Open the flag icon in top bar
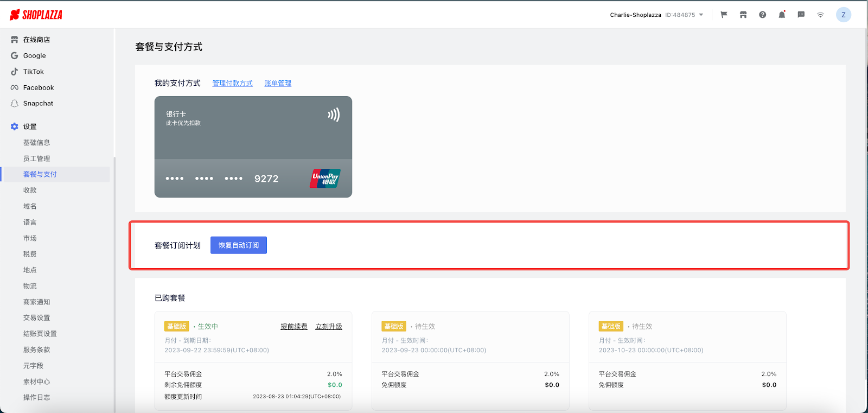868x413 pixels. 724,15
